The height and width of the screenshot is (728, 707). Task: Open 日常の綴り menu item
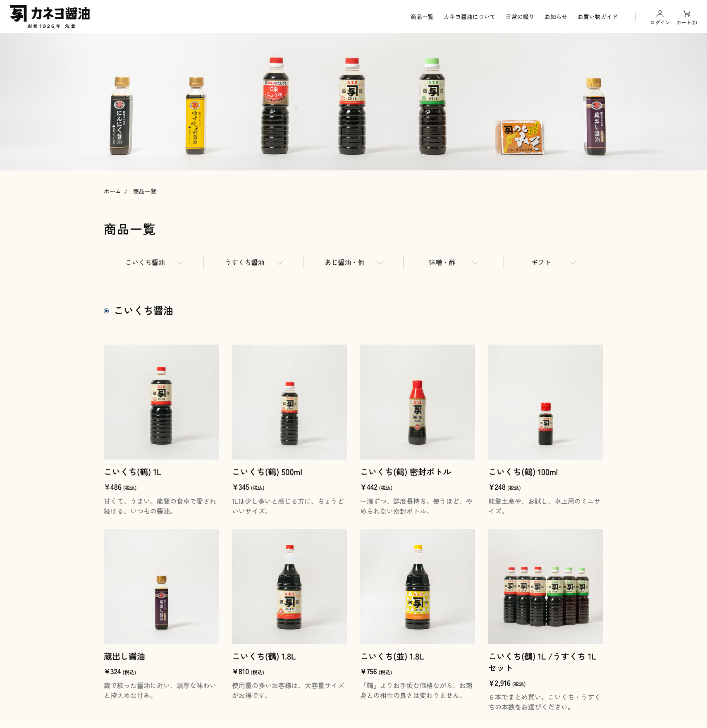click(520, 17)
